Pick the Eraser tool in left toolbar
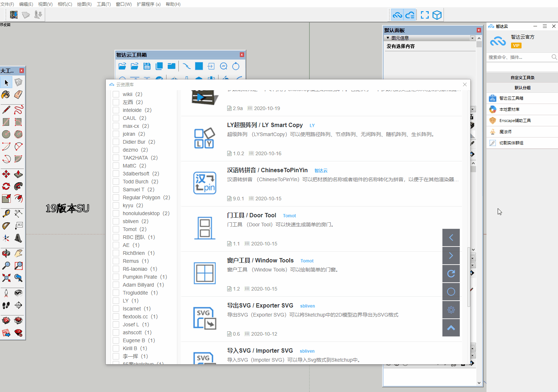The image size is (558, 392). 18,95
